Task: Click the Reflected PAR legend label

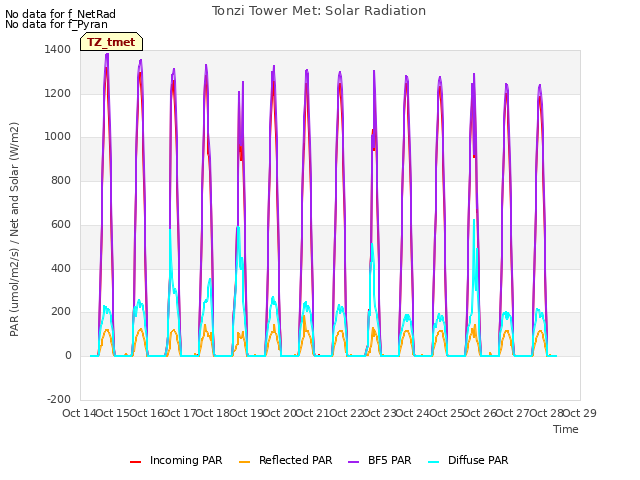Action: click(x=296, y=460)
